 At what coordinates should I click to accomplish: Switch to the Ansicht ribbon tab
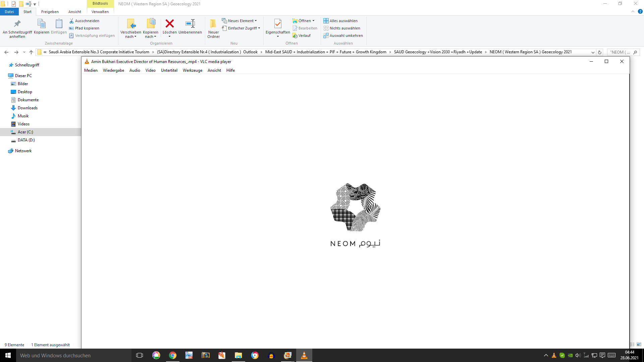click(x=75, y=12)
